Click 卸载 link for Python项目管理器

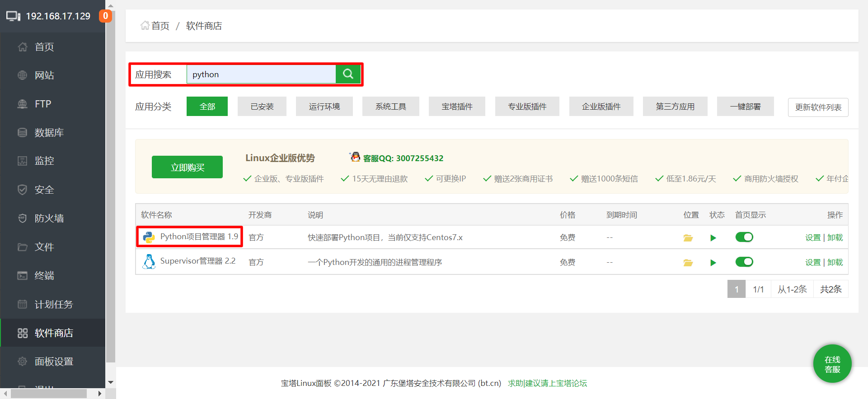tap(835, 238)
